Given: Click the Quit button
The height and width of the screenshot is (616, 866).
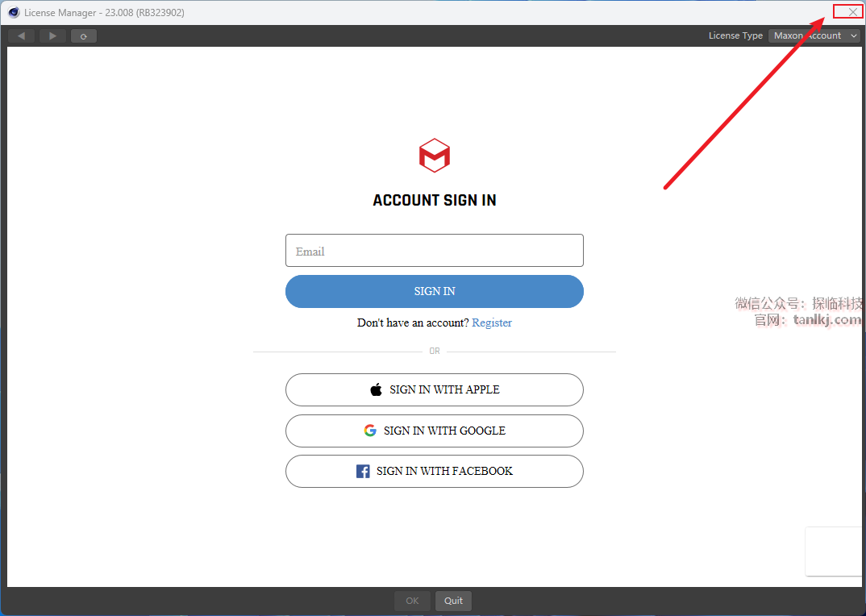Looking at the screenshot, I should pos(453,601).
